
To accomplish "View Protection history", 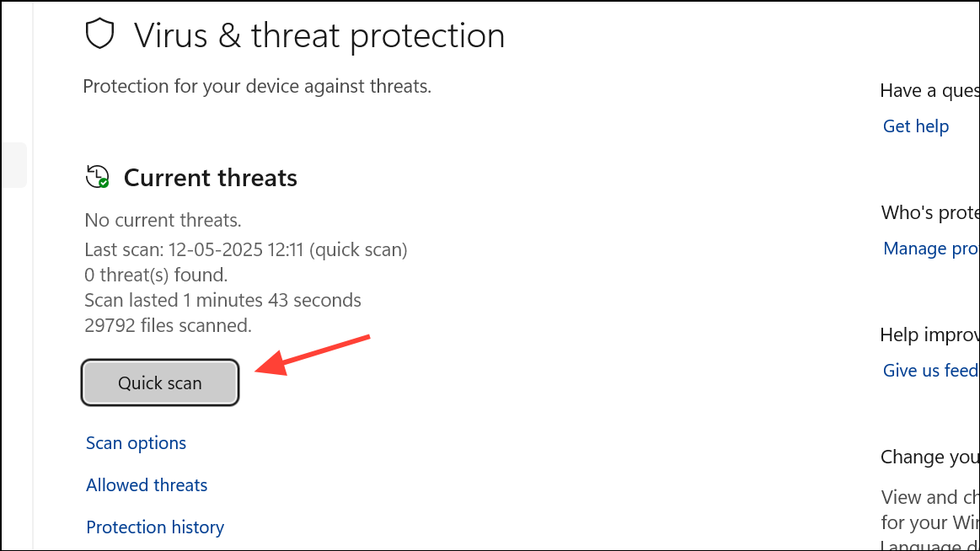I will click(155, 527).
